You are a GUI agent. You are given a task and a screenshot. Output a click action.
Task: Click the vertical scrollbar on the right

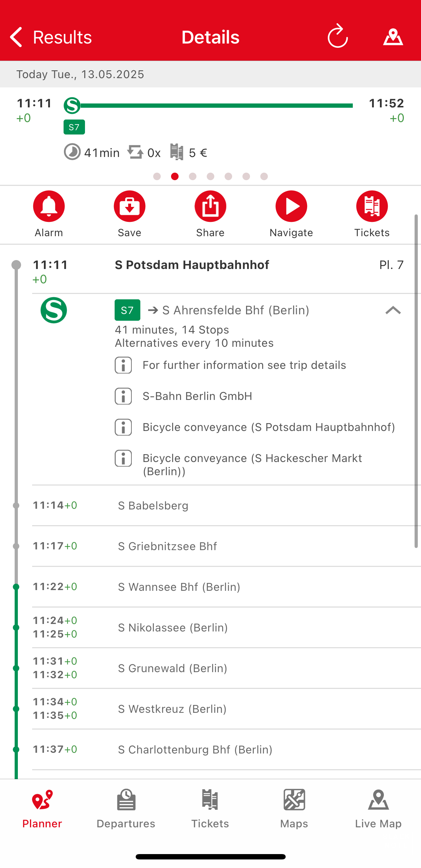[x=416, y=381]
